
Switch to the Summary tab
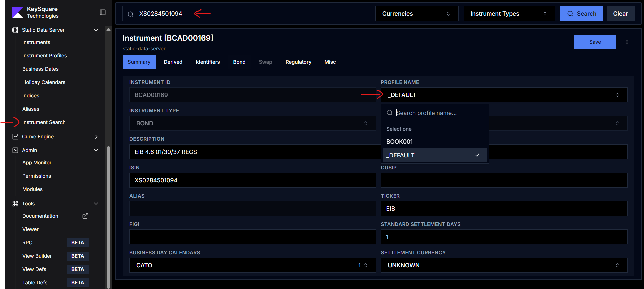139,62
